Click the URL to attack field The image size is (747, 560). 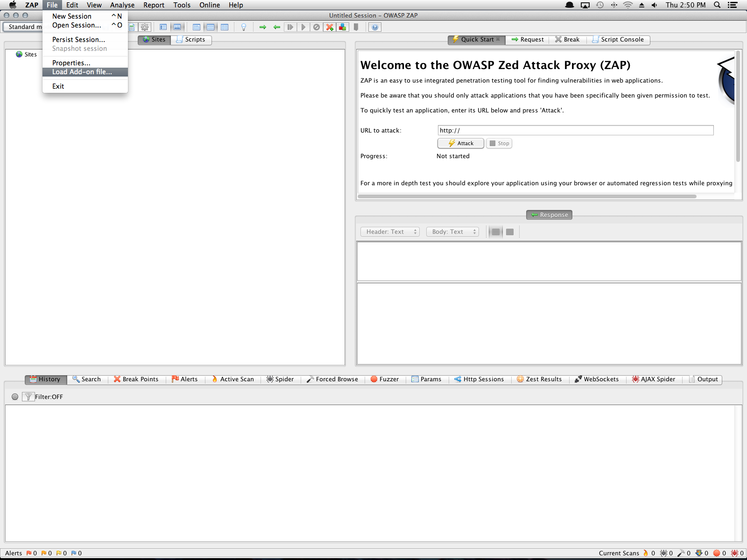tap(576, 130)
